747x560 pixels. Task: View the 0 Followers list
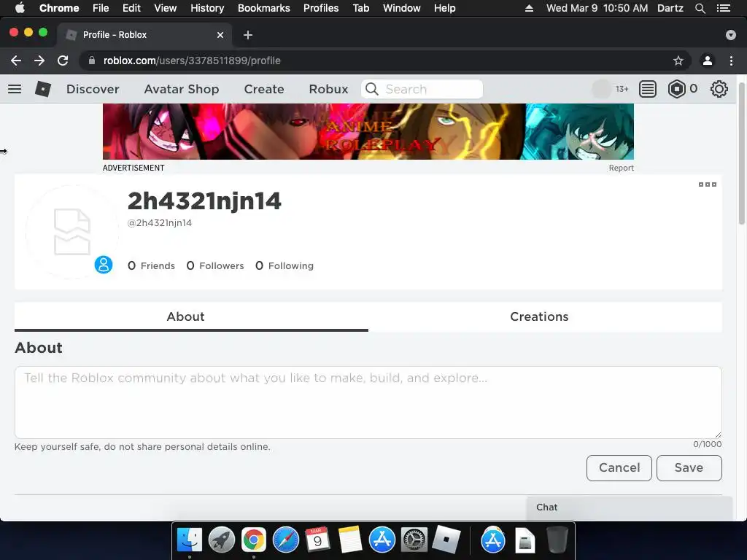point(215,265)
